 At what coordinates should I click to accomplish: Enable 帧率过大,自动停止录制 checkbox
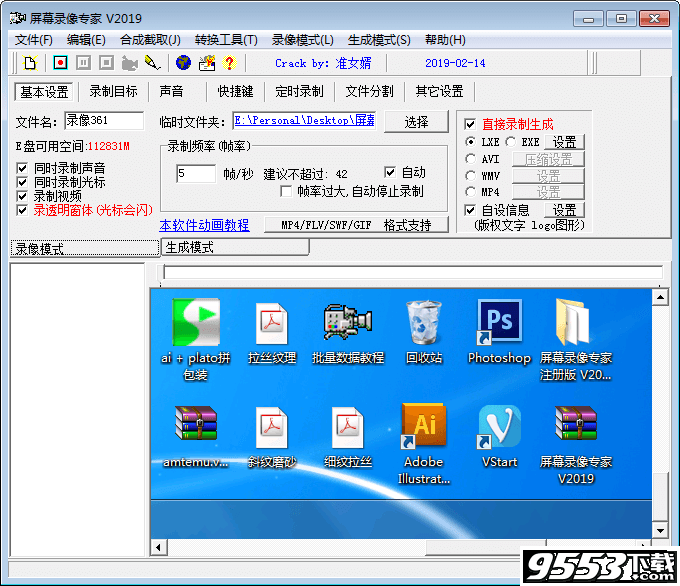click(x=286, y=191)
